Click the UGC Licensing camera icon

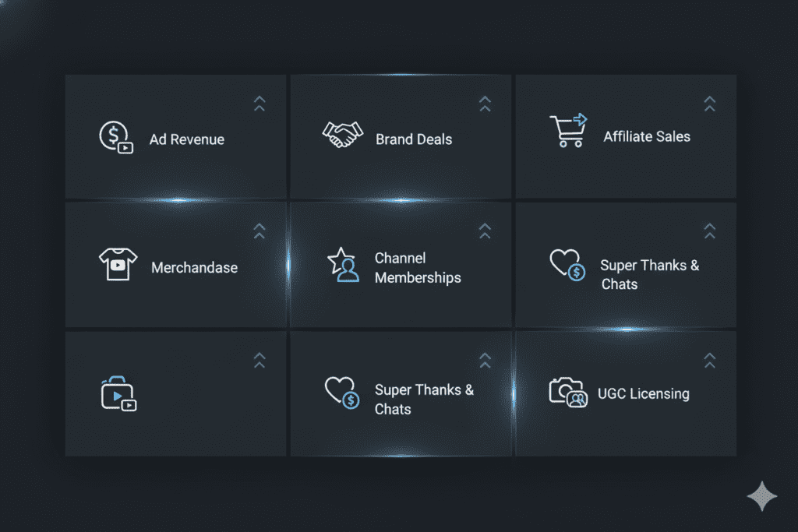coord(568,392)
